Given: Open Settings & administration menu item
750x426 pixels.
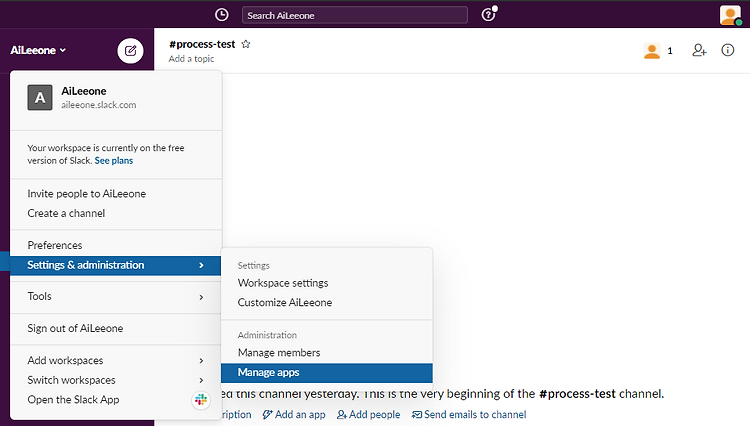Looking at the screenshot, I should click(x=116, y=265).
